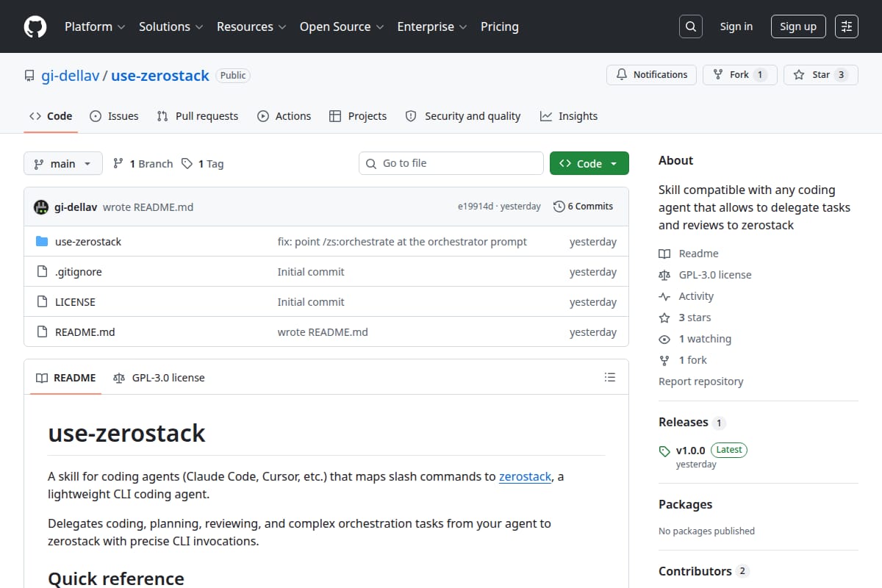View the 1 Branch link
882x588 pixels.
tap(143, 164)
